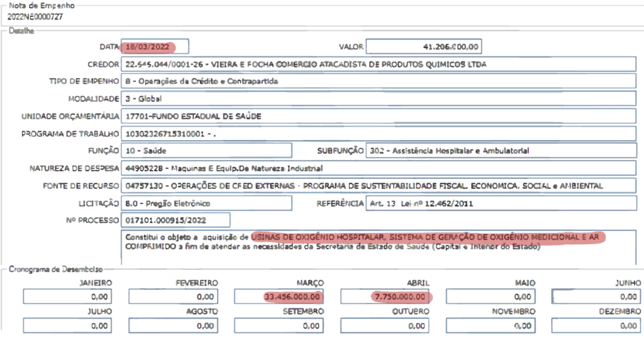The image size is (644, 362).
Task: Click the MODALIDADE field showing 3 - Global
Action: [379, 99]
